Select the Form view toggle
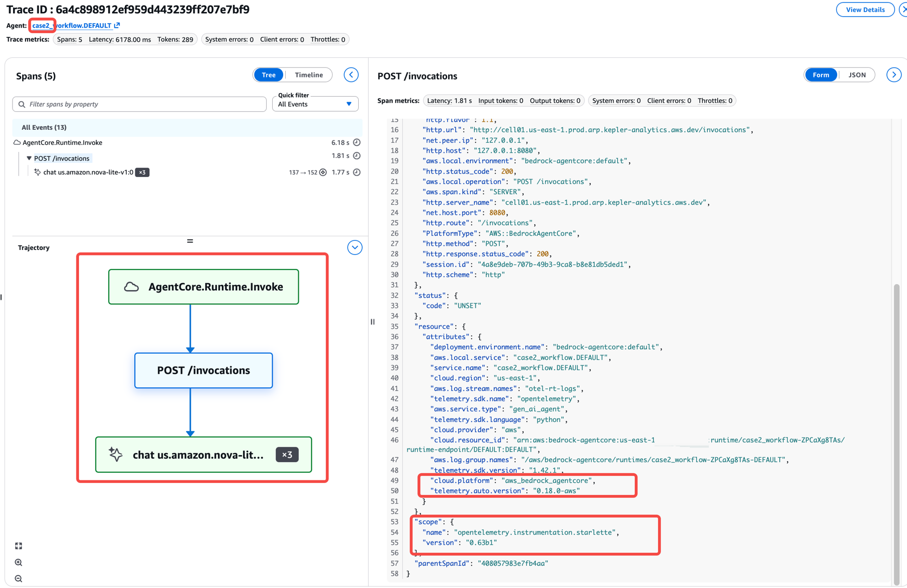 tap(820, 75)
